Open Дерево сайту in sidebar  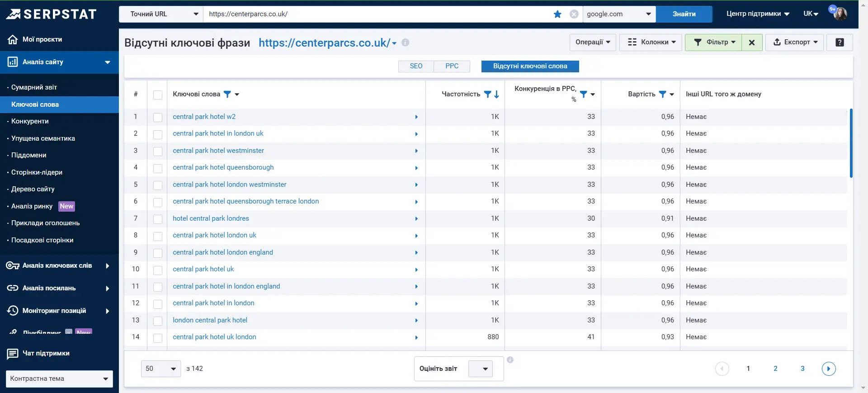(33, 189)
